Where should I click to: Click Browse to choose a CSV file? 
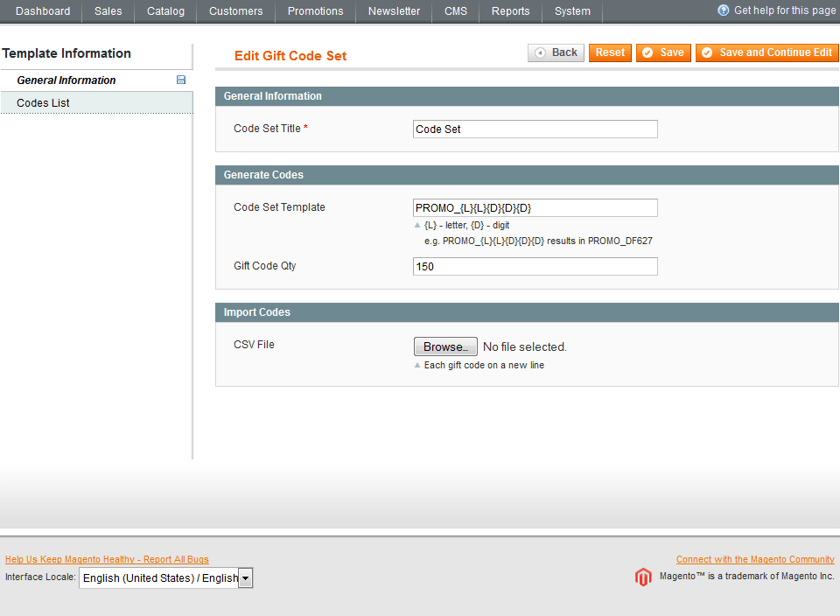(x=445, y=346)
